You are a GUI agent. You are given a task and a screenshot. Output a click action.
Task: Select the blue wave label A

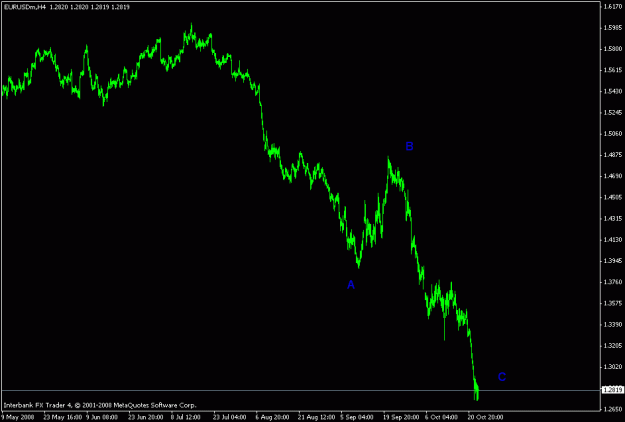[351, 285]
